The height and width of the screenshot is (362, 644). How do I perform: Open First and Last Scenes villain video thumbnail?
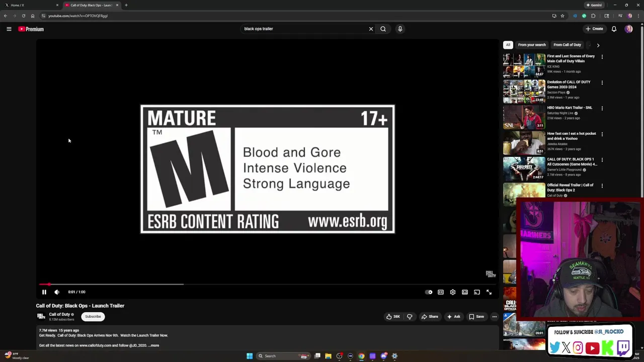pos(524,65)
